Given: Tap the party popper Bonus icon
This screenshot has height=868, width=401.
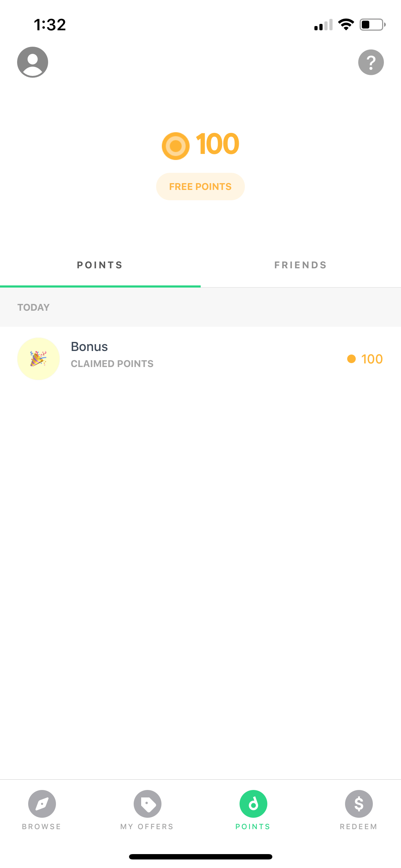Looking at the screenshot, I should coord(38,358).
